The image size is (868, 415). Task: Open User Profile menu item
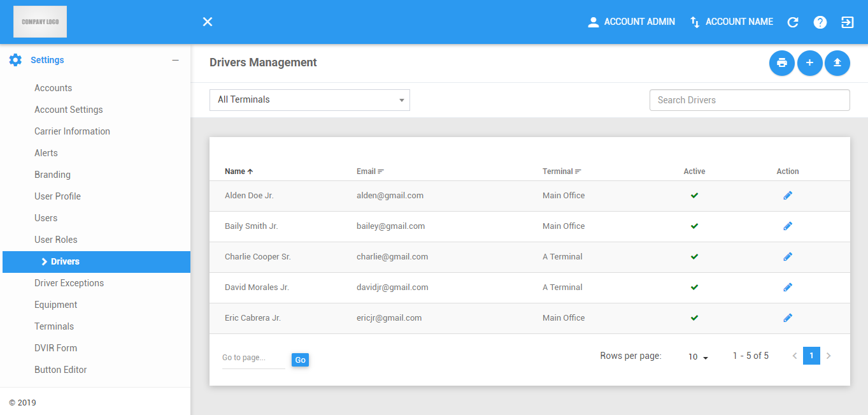(57, 196)
